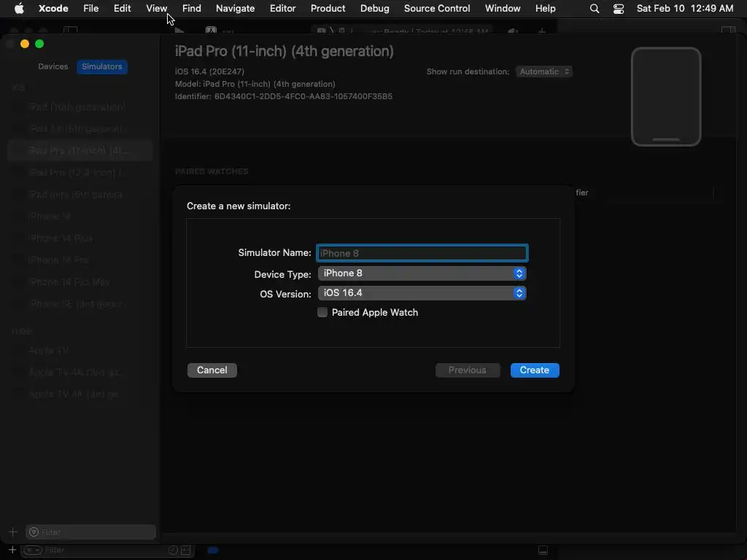Select Apple TV simulator

coord(80,351)
